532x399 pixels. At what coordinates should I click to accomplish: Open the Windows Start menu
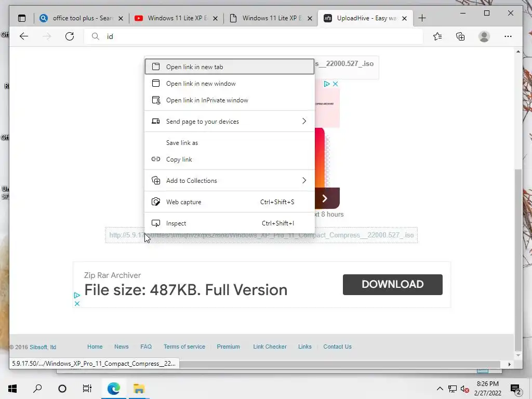[12, 389]
